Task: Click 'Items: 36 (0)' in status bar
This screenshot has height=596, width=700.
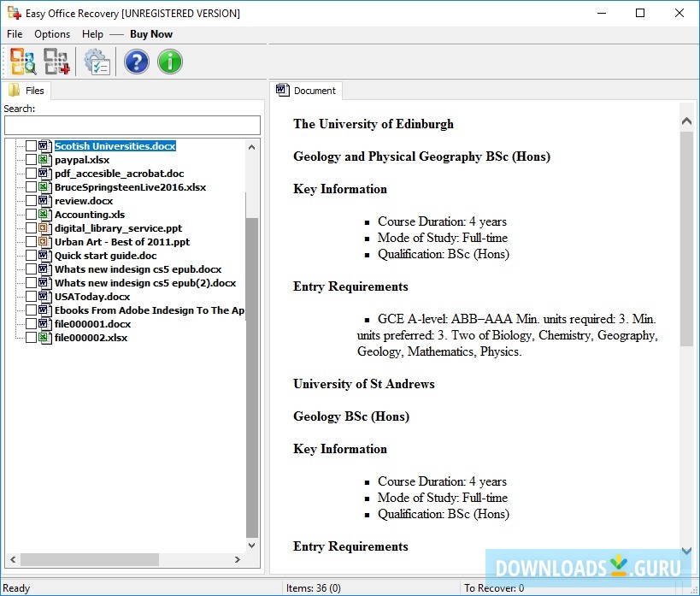Action: point(314,588)
